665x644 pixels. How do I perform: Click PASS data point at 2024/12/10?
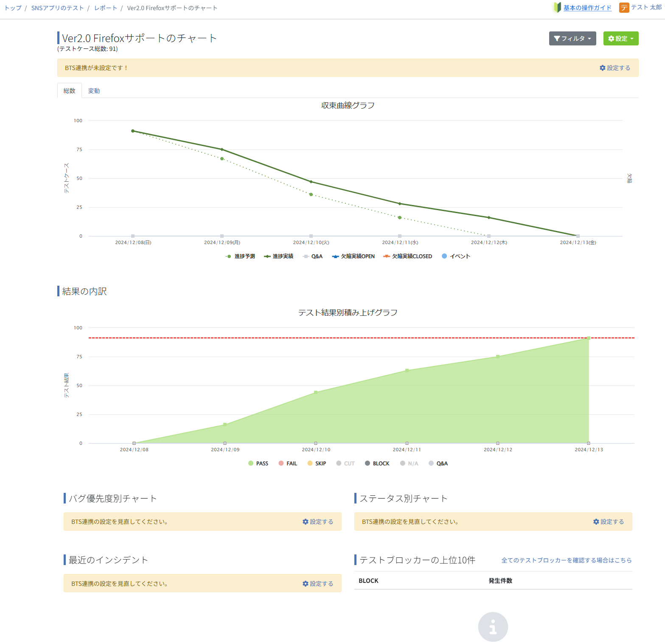click(x=316, y=392)
